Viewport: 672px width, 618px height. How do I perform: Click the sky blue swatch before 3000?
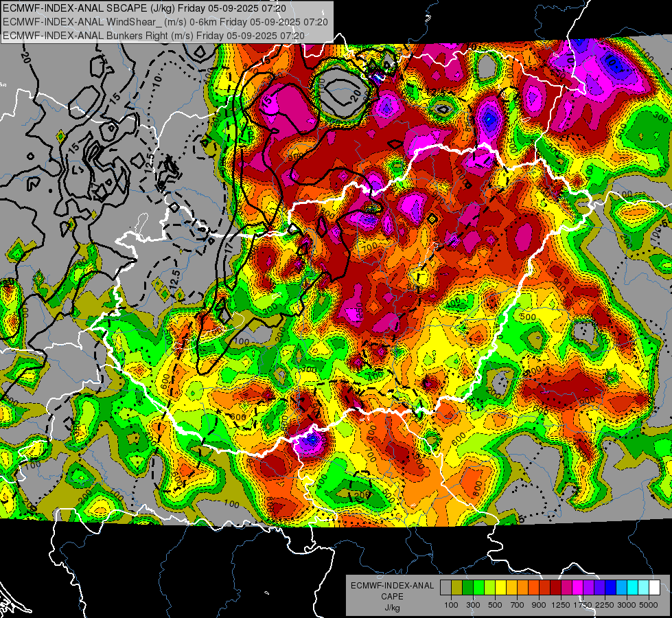point(622,587)
